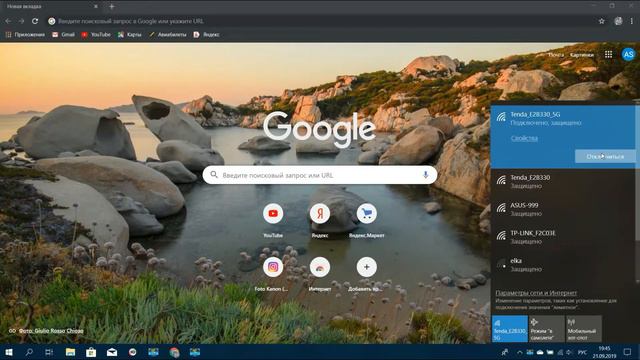Open a new tab with the plus button
This screenshot has height=360, width=640.
click(111, 7)
